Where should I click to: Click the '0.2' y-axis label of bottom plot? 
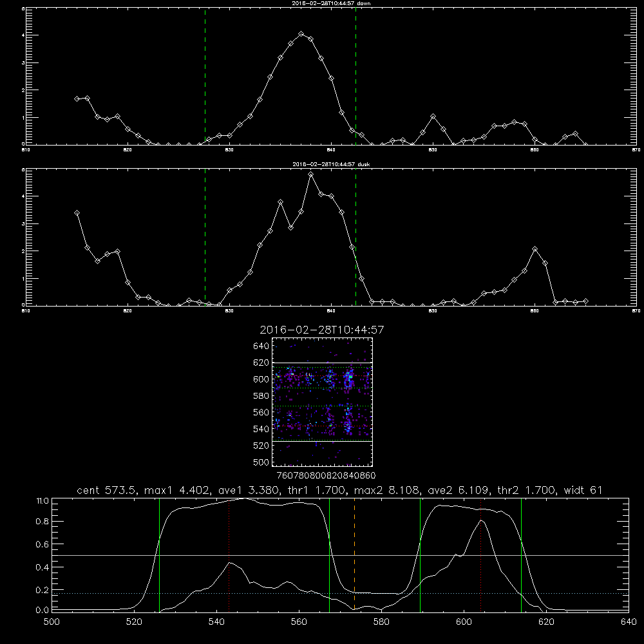43,590
